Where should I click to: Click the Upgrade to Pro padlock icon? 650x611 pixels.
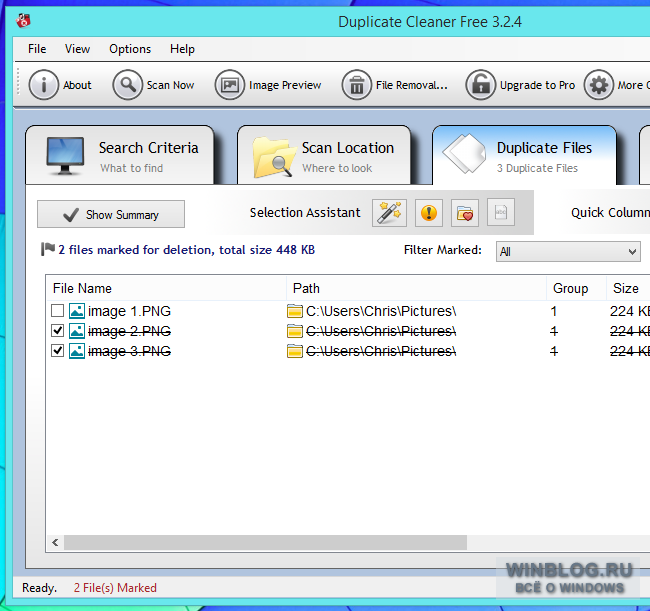[x=480, y=85]
